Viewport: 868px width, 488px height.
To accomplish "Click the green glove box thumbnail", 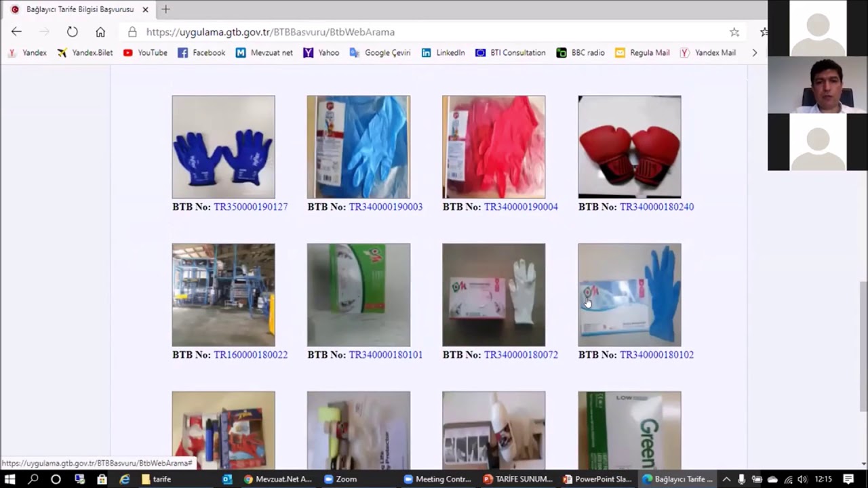I will [358, 295].
